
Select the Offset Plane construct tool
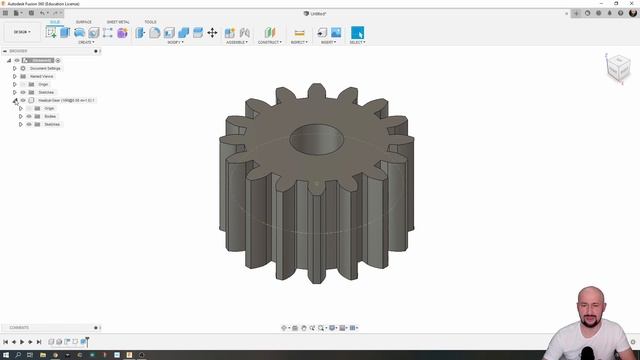[270, 33]
